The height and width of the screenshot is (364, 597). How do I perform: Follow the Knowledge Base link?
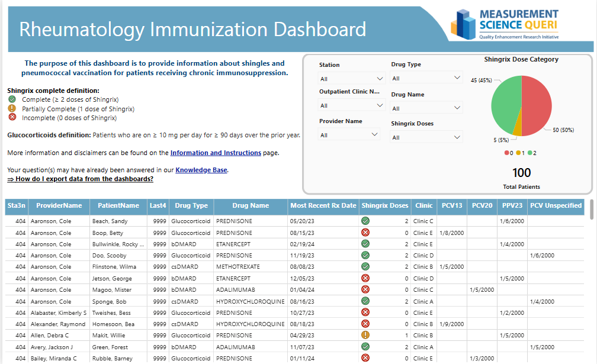tap(201, 170)
